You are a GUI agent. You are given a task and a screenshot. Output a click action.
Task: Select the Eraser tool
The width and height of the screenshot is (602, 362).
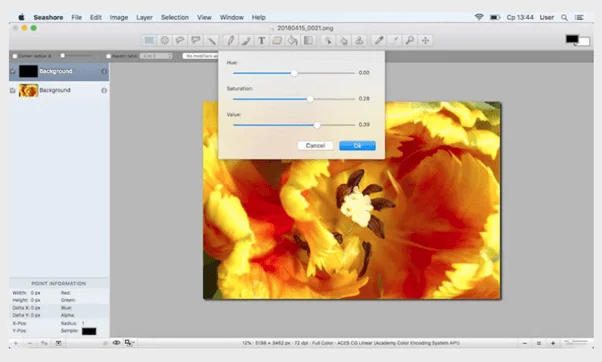coord(277,40)
